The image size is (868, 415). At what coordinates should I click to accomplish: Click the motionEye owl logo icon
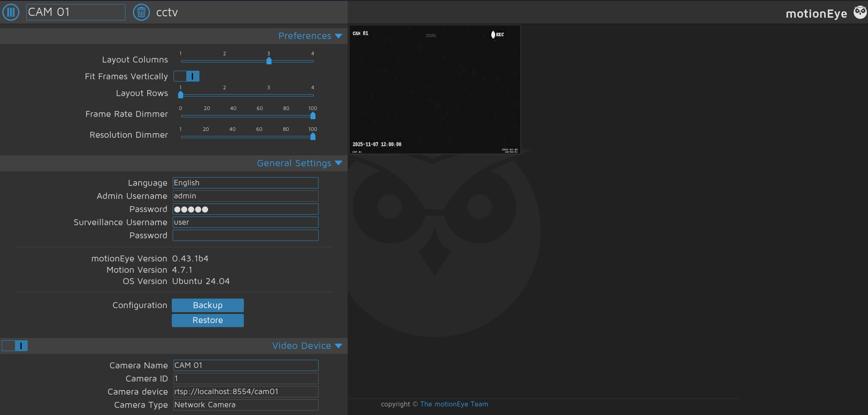(860, 12)
